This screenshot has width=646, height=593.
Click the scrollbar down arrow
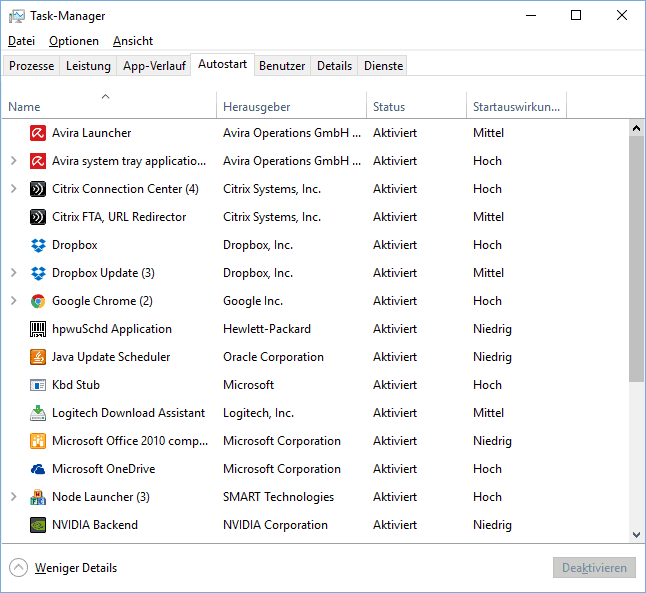637,535
